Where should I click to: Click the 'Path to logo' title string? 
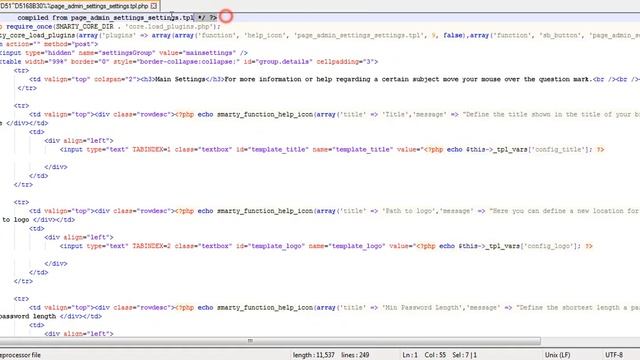(x=408, y=211)
